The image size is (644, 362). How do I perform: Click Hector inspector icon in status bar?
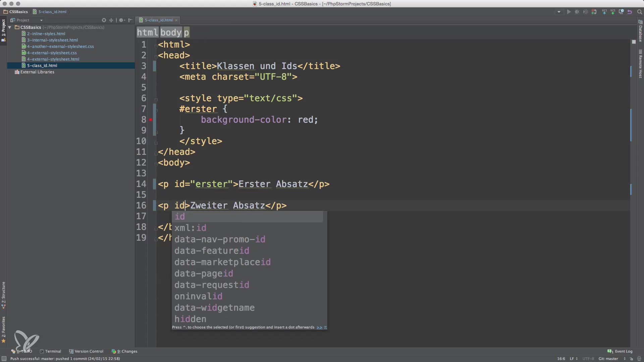pos(639,359)
